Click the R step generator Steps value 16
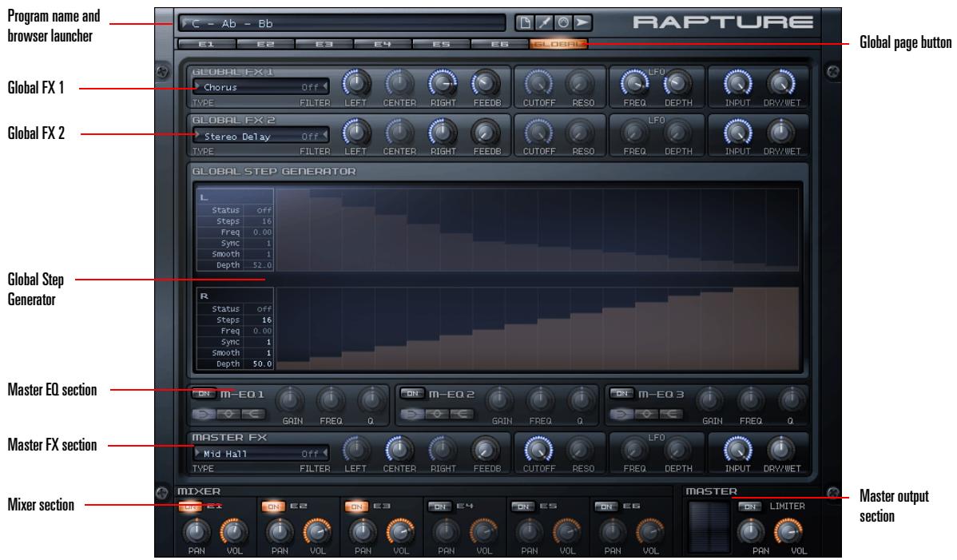Screen dimensions: 957x560 point(258,320)
